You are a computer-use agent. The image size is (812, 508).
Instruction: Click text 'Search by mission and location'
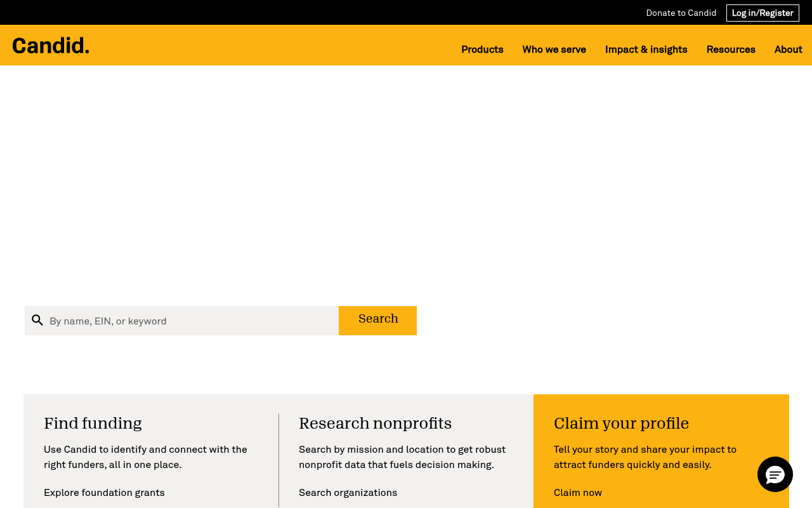372,450
